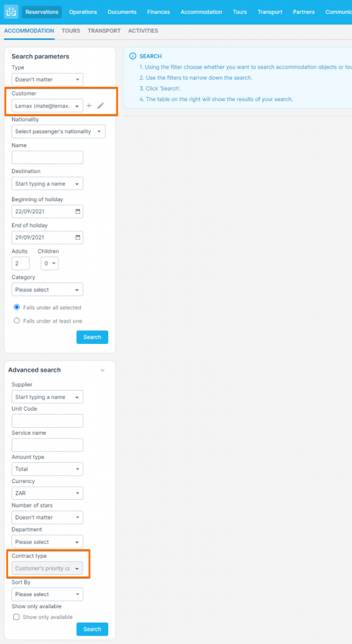The height and width of the screenshot is (644, 352).
Task: Open the Children count dropdown
Action: [50, 264]
